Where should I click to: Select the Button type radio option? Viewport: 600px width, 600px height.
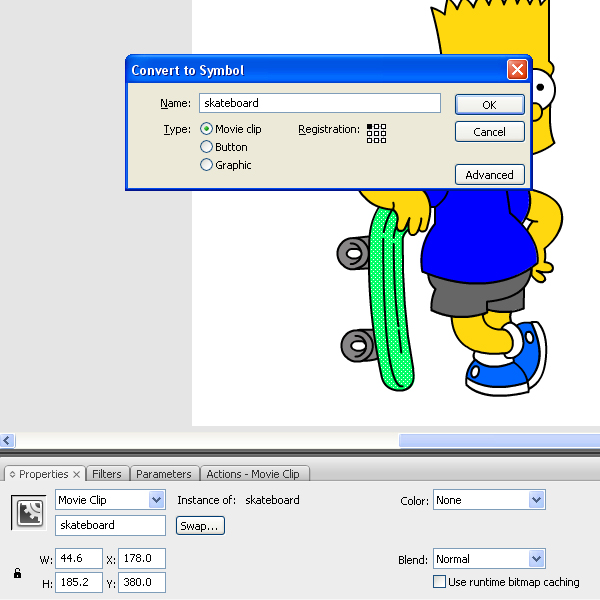206,147
